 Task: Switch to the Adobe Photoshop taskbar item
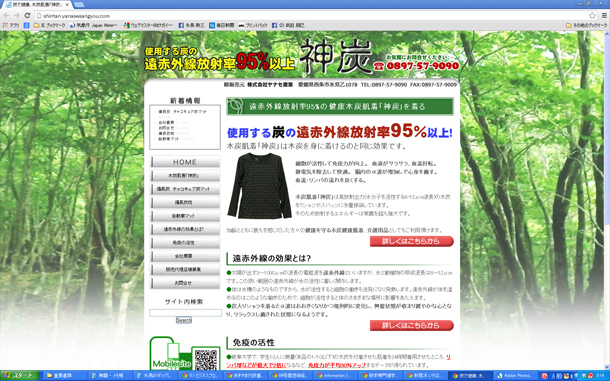(516, 376)
